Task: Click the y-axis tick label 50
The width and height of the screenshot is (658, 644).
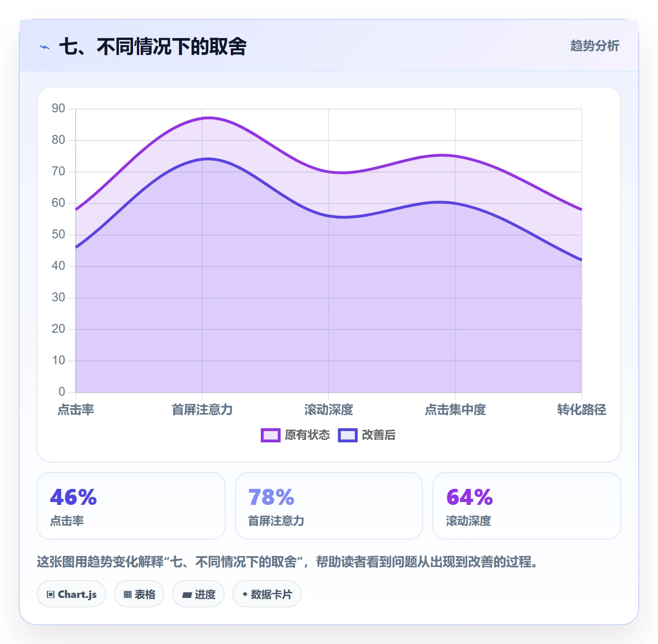Action: [x=58, y=235]
